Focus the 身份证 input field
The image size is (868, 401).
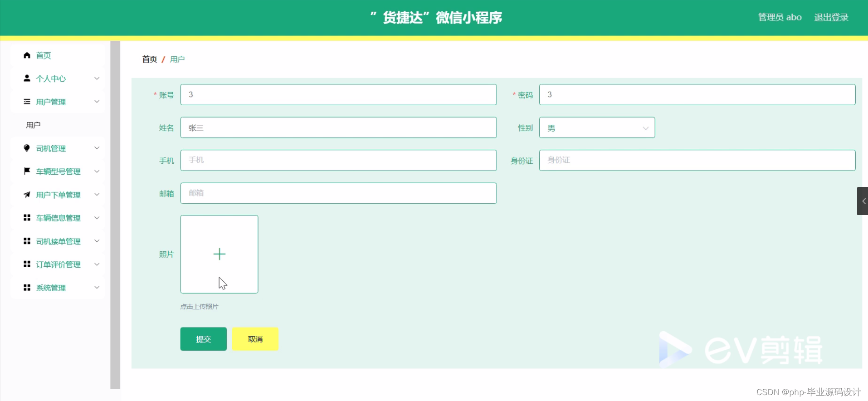click(x=697, y=160)
